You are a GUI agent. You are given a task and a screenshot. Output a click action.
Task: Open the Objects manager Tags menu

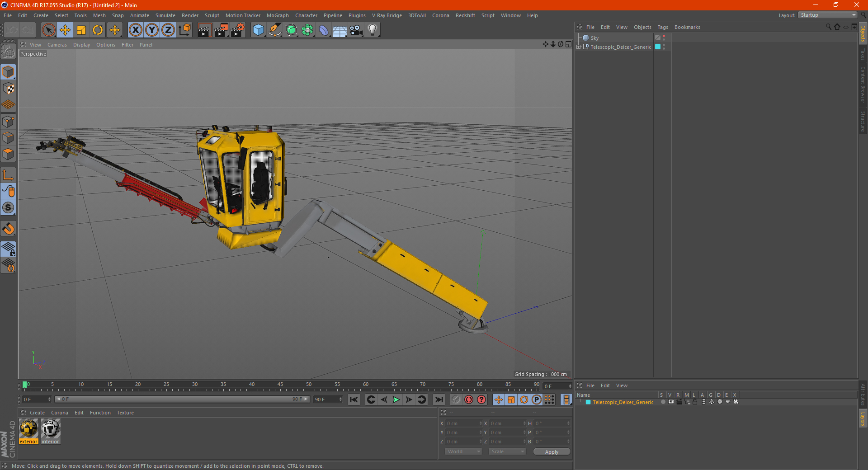point(663,27)
